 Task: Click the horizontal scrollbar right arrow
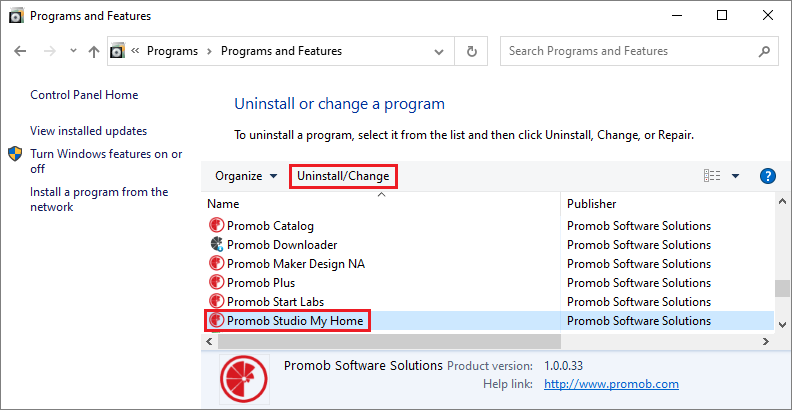(766, 342)
